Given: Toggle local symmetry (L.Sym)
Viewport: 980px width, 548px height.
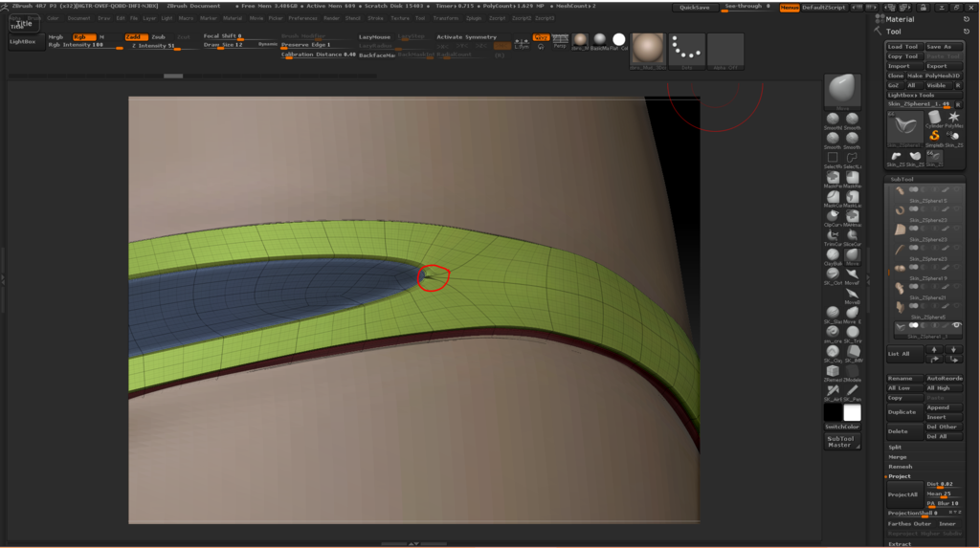Looking at the screenshot, I should [x=522, y=42].
